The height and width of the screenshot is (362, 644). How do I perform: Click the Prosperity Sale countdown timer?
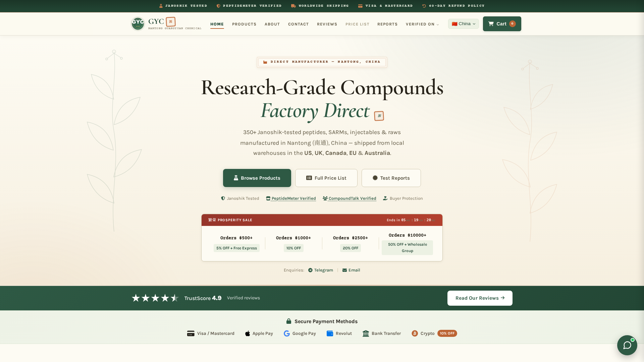coord(411,220)
